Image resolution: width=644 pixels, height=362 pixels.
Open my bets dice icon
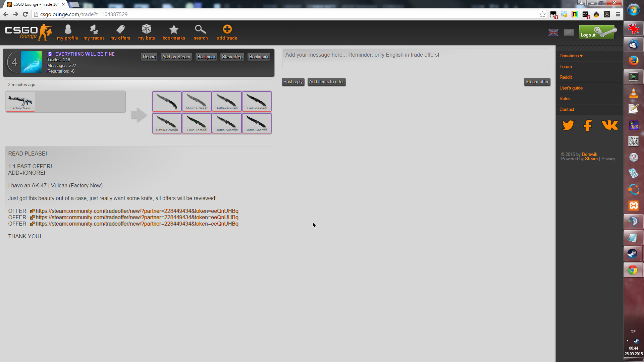(147, 29)
